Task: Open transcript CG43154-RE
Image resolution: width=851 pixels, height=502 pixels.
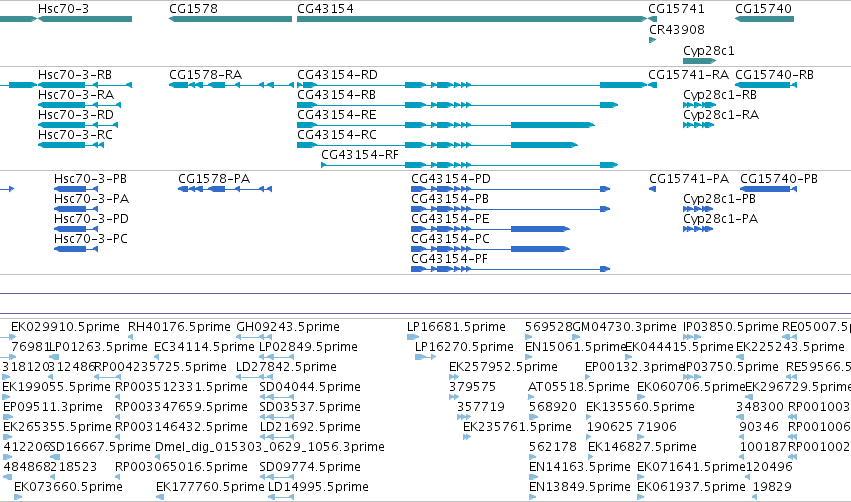Action: click(x=336, y=115)
